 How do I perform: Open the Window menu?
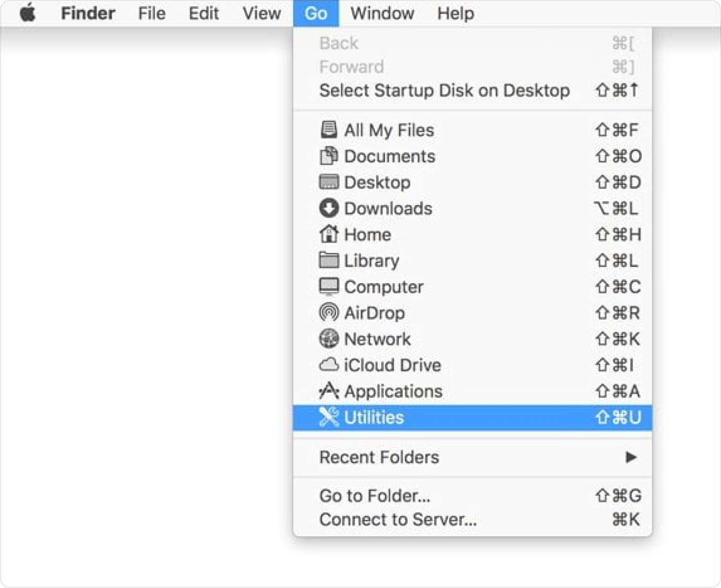click(382, 13)
